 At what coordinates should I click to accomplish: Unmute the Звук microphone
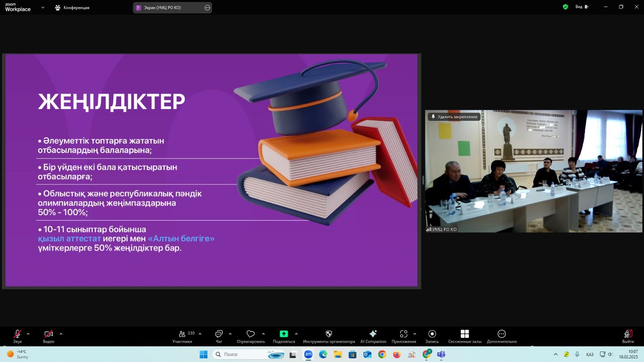pos(17,336)
